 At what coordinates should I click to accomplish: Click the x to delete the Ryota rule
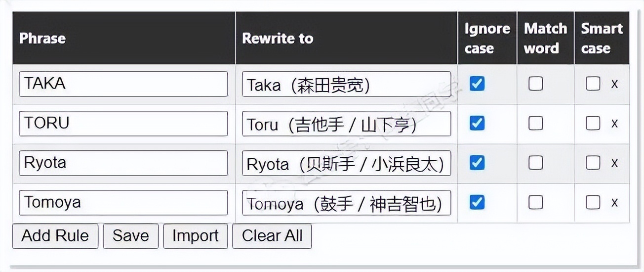coord(614,163)
